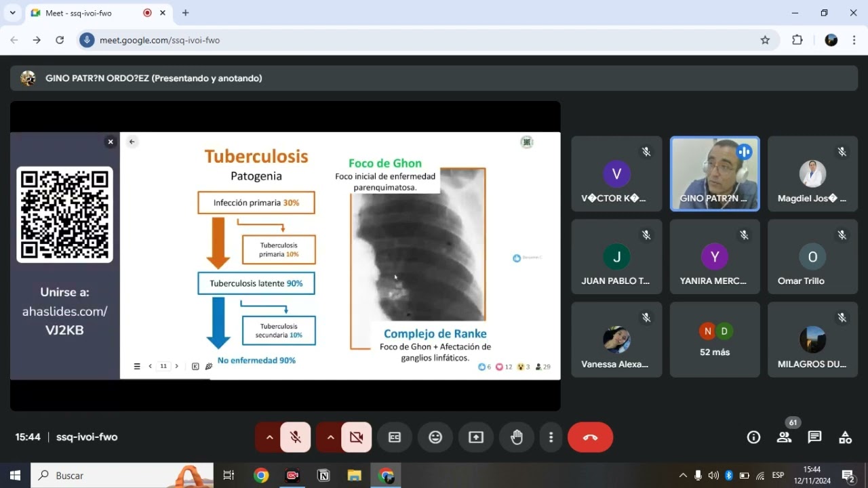Open a new browser tab
The image size is (868, 488).
click(x=185, y=13)
